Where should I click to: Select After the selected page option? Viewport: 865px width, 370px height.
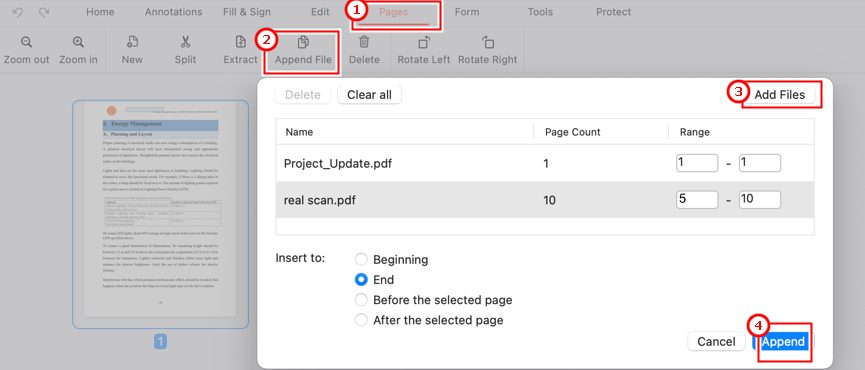pyautogui.click(x=361, y=320)
